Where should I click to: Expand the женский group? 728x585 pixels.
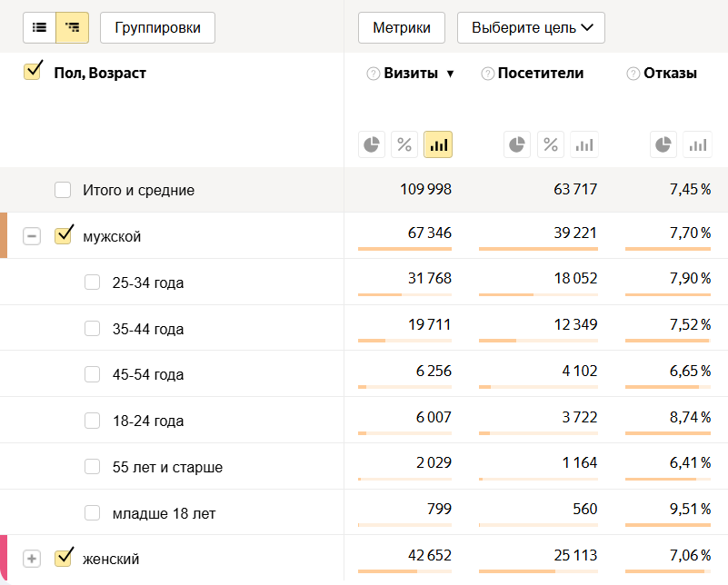(32, 559)
